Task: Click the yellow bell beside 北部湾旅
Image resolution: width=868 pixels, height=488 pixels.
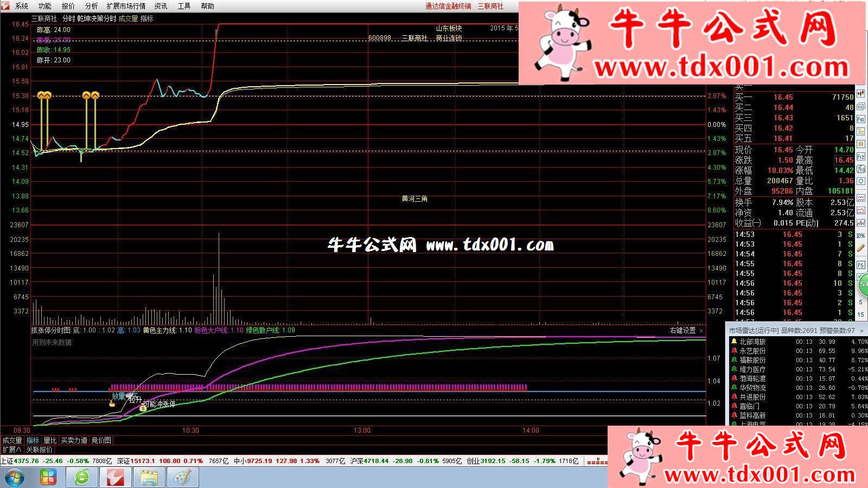Action: [x=734, y=342]
